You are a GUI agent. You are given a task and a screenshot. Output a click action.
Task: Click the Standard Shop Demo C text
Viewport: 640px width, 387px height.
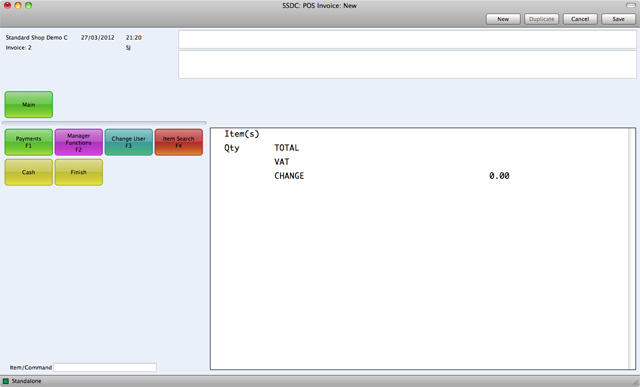coord(36,38)
